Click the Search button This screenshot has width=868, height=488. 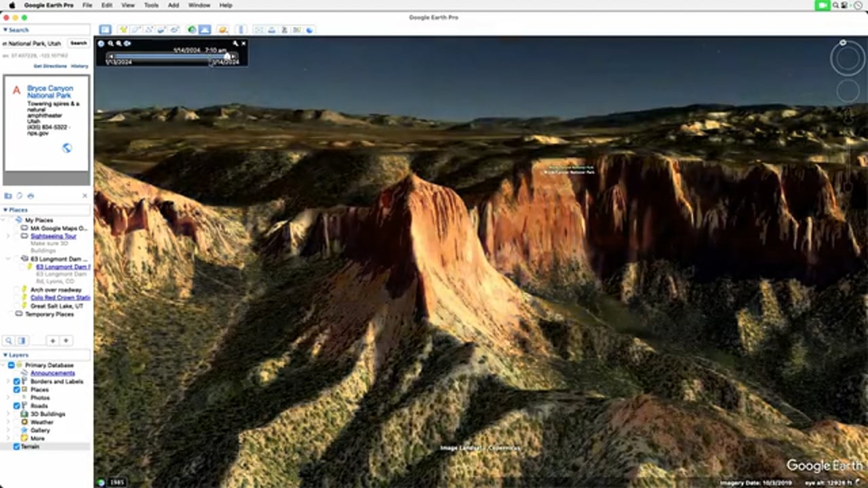(79, 43)
